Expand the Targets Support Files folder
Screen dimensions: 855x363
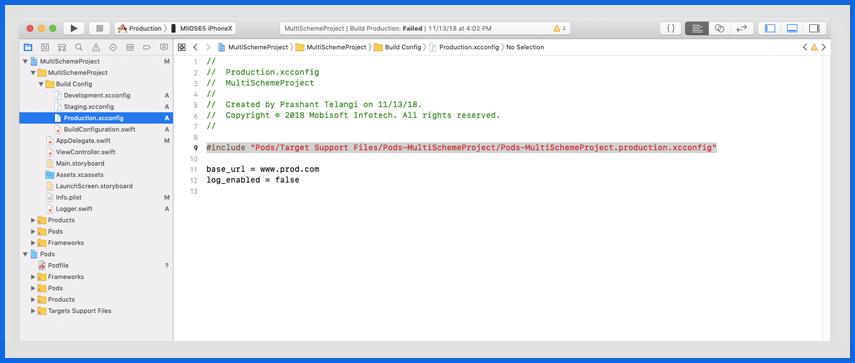[33, 311]
